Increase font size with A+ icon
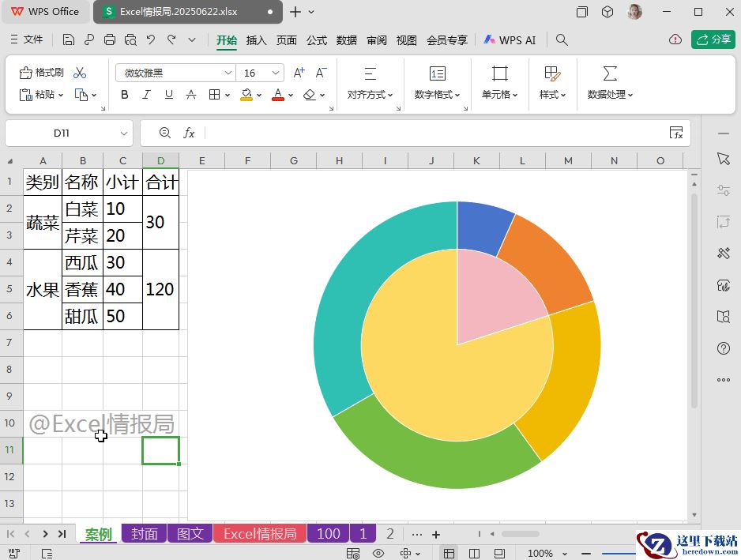Image resolution: width=741 pixels, height=560 pixels. 299,73
